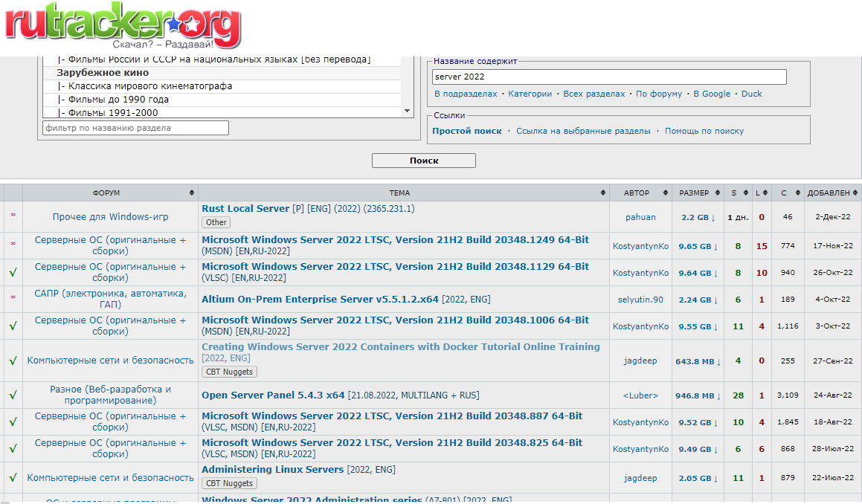Search В Google link
This screenshot has width=862, height=504.
pyautogui.click(x=711, y=94)
